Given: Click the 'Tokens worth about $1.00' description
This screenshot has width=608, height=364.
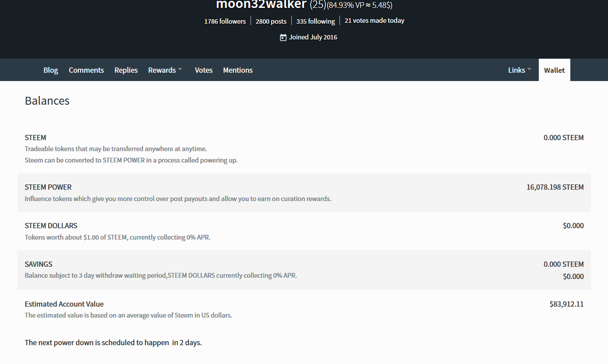Looking at the screenshot, I should pyautogui.click(x=117, y=237).
